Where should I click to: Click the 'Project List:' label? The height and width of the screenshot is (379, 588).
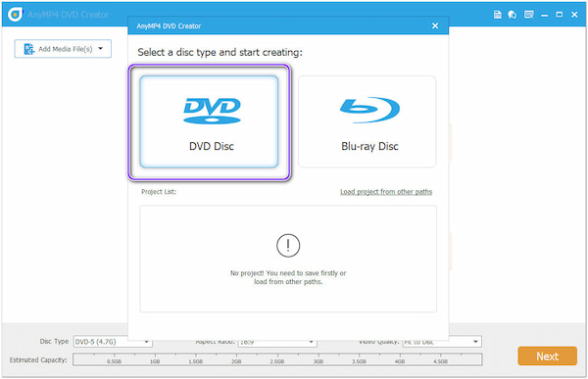point(159,192)
